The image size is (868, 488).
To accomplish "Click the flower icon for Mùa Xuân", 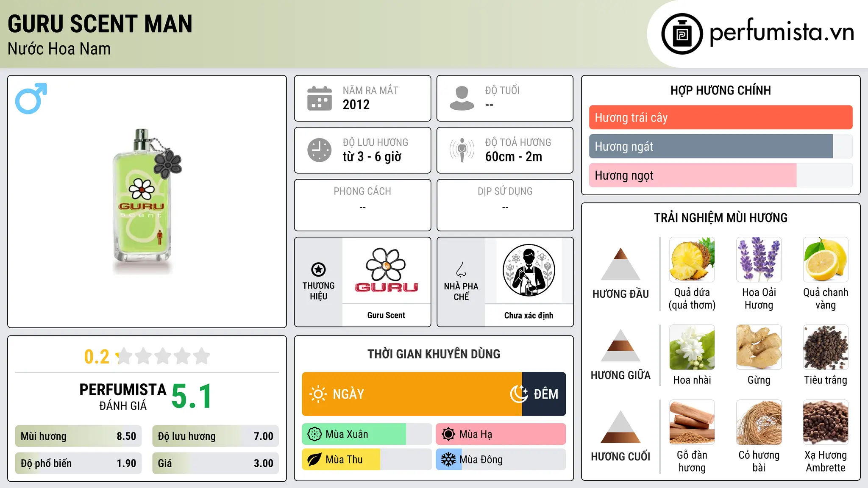I will (314, 434).
